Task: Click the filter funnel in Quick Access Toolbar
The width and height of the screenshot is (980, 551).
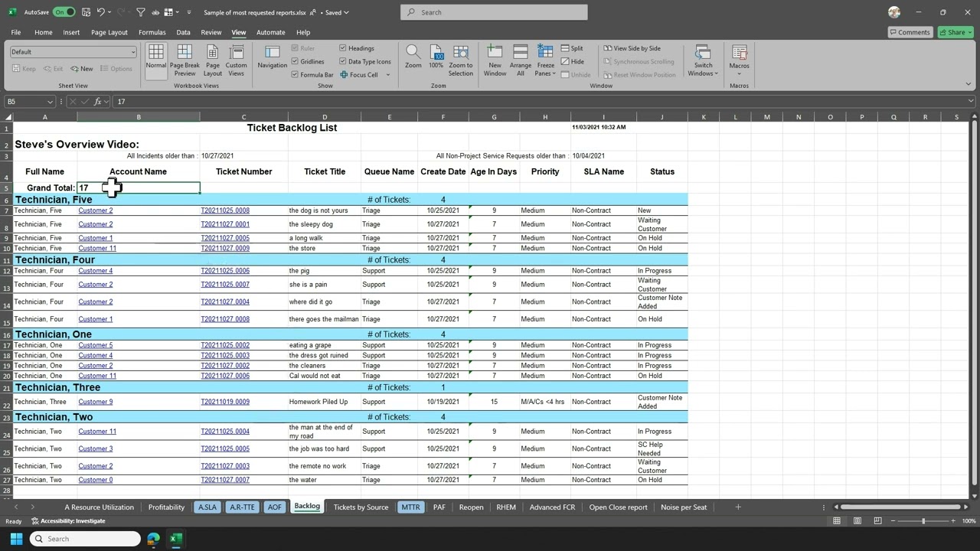Action: pos(140,12)
